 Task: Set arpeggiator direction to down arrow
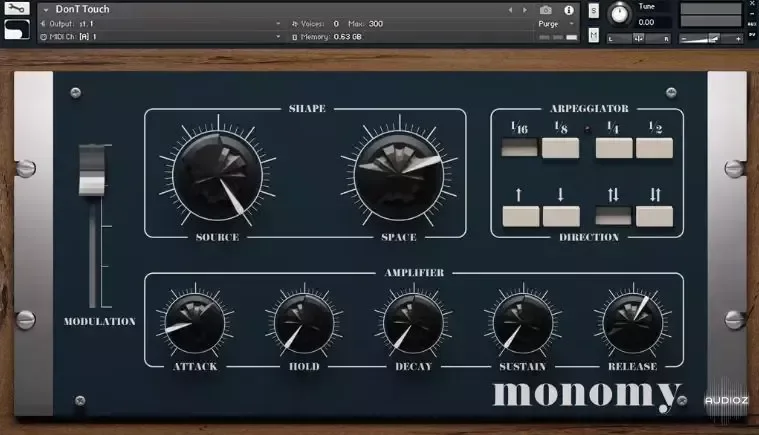coord(561,216)
